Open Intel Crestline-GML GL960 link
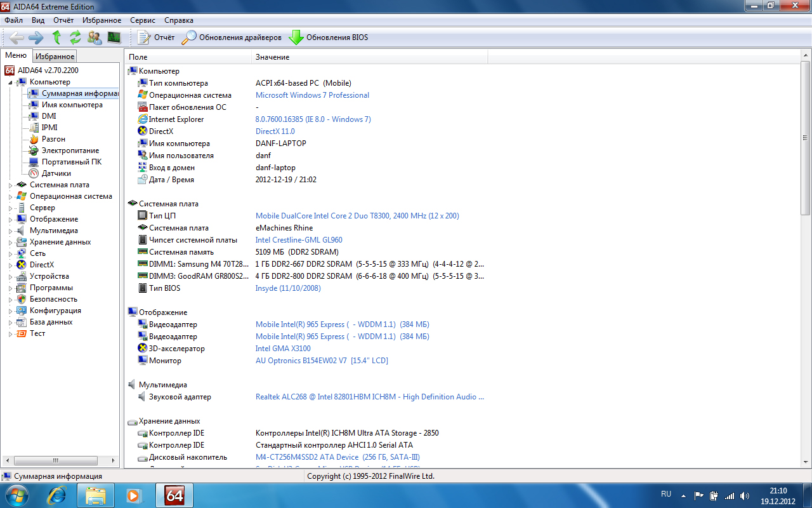 (x=299, y=240)
